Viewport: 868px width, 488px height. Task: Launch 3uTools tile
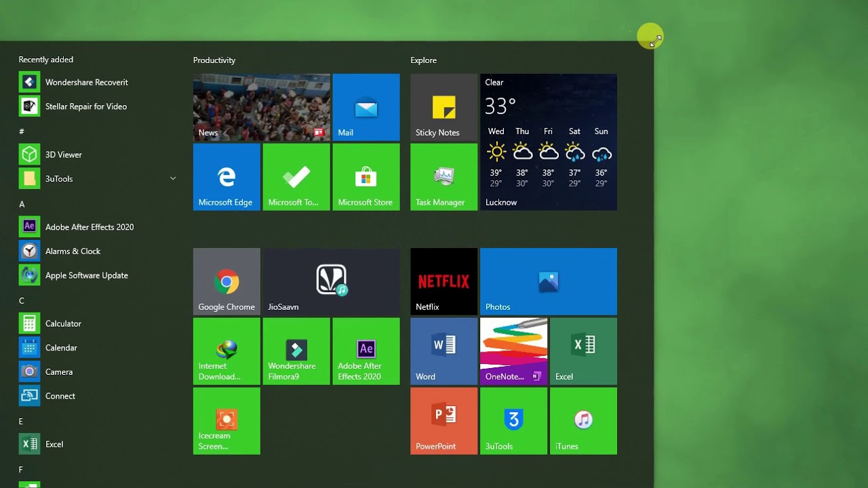(x=513, y=421)
